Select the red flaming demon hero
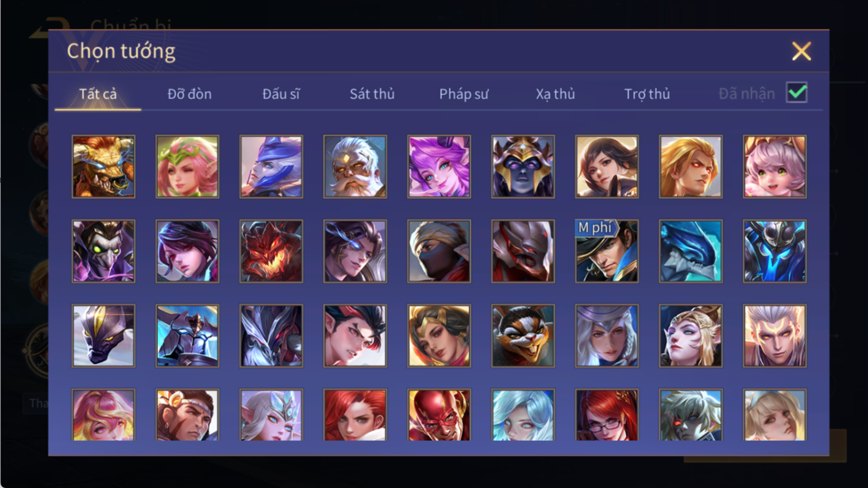This screenshot has height=488, width=868. point(271,251)
